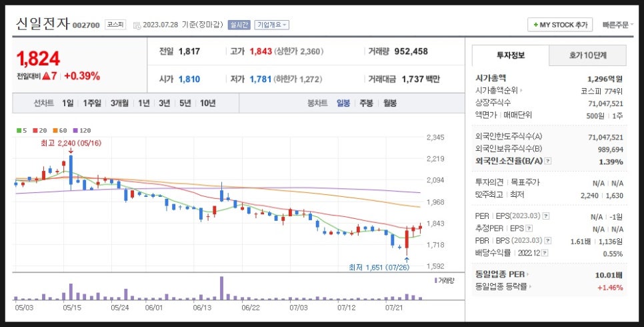This screenshot has height=327, width=644.
Task: Expand the 기업개요 dropdown
Action: click(x=271, y=25)
